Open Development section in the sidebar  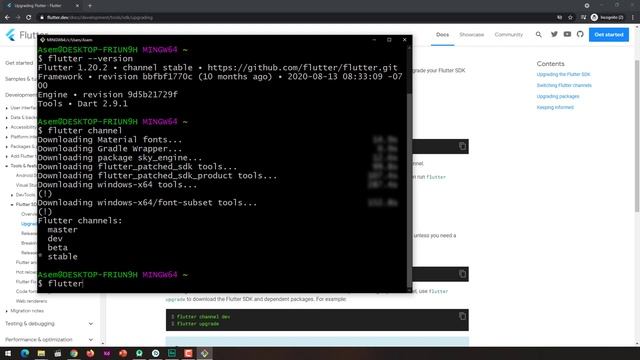point(20,95)
